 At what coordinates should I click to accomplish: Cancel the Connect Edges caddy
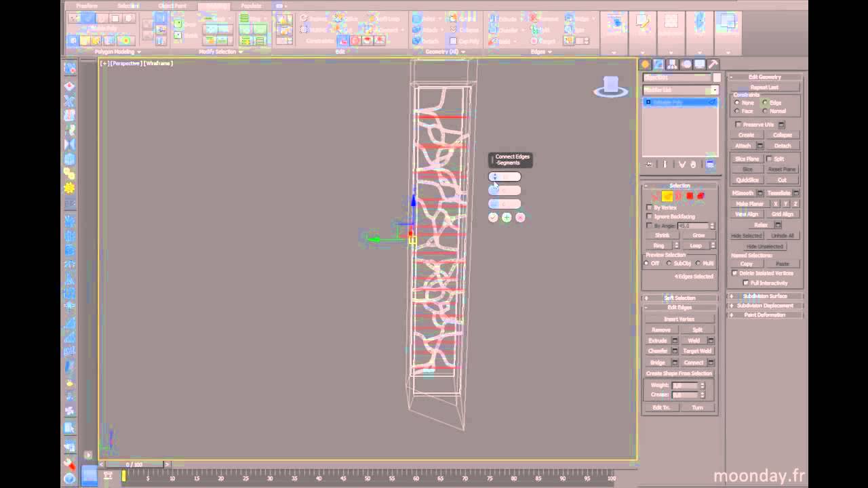coord(520,218)
